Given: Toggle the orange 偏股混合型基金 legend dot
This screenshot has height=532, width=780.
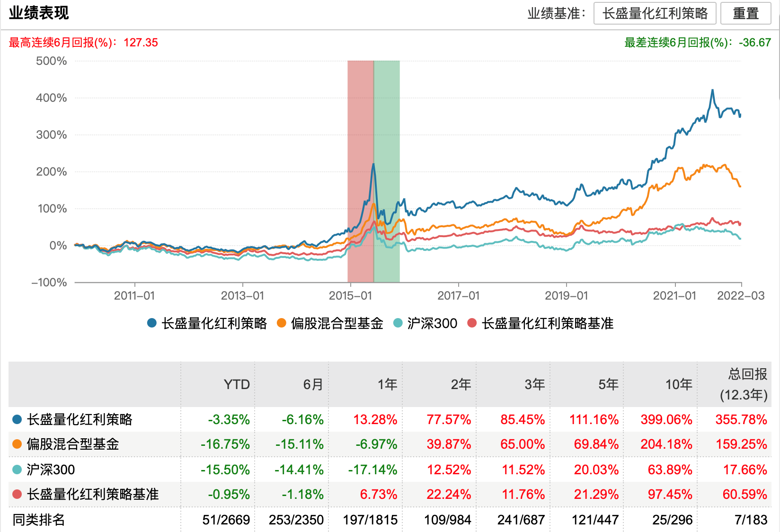Looking at the screenshot, I should (x=282, y=323).
